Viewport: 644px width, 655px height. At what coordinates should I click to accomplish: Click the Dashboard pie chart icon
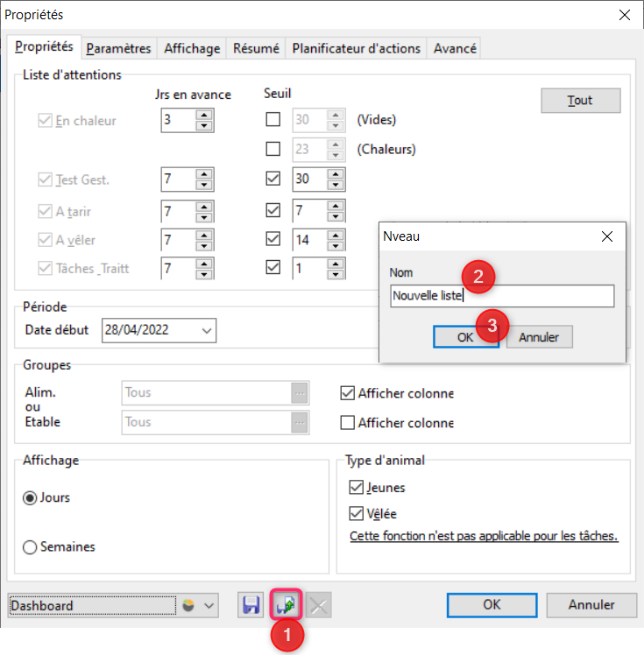coord(188,605)
